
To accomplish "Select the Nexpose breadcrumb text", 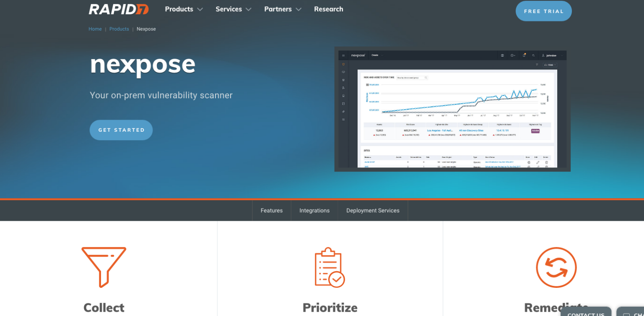I will (x=146, y=29).
